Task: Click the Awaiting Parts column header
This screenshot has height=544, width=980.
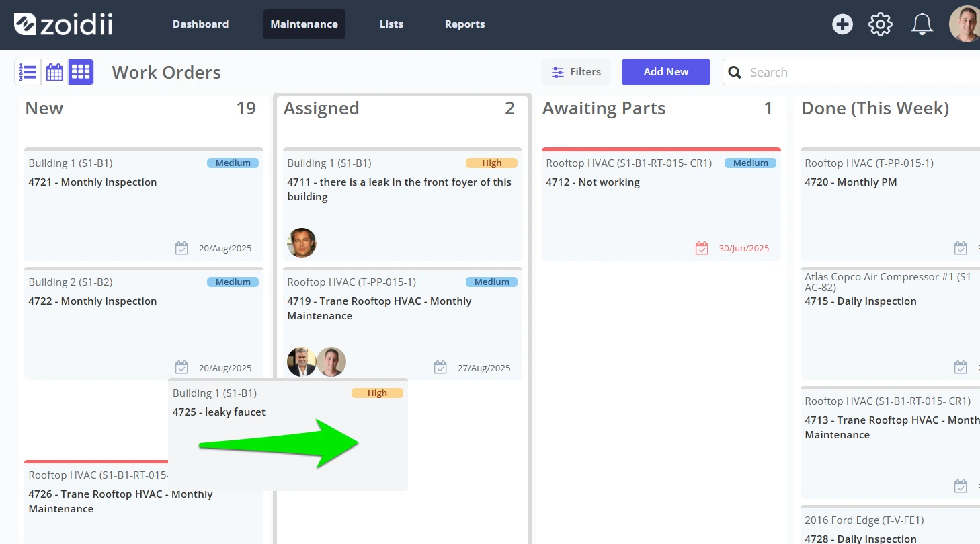Action: click(604, 108)
